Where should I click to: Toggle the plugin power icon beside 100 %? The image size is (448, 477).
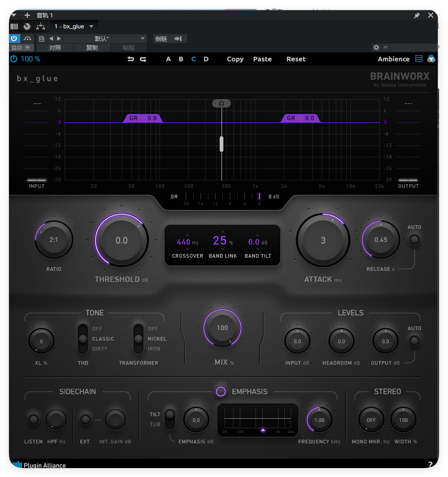[14, 59]
